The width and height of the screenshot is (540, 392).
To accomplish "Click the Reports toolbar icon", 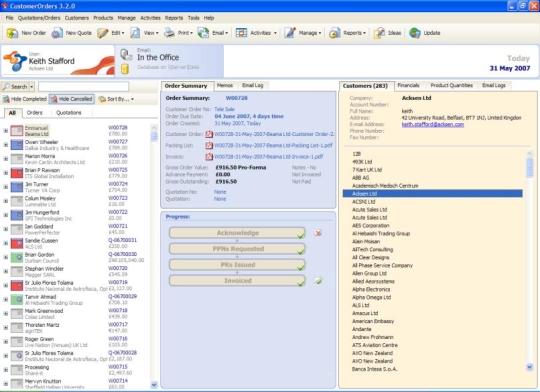I will point(334,33).
